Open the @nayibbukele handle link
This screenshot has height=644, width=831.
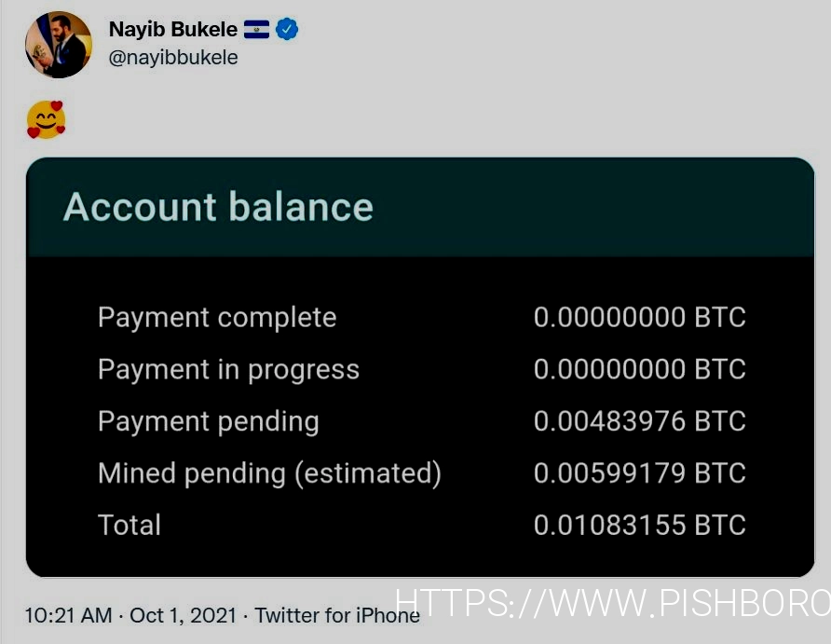point(172,57)
